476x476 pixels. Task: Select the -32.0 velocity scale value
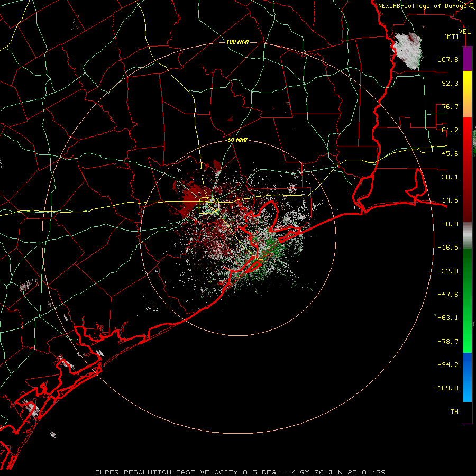(x=448, y=271)
